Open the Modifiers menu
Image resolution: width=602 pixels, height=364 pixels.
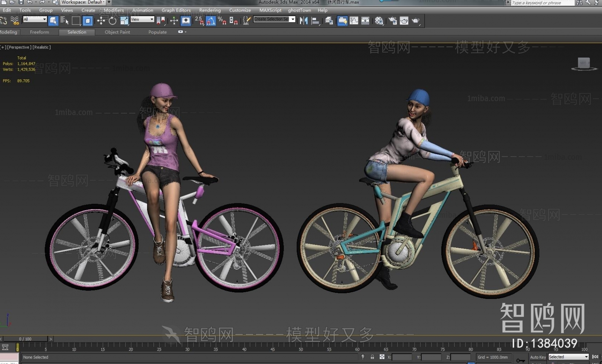point(114,10)
